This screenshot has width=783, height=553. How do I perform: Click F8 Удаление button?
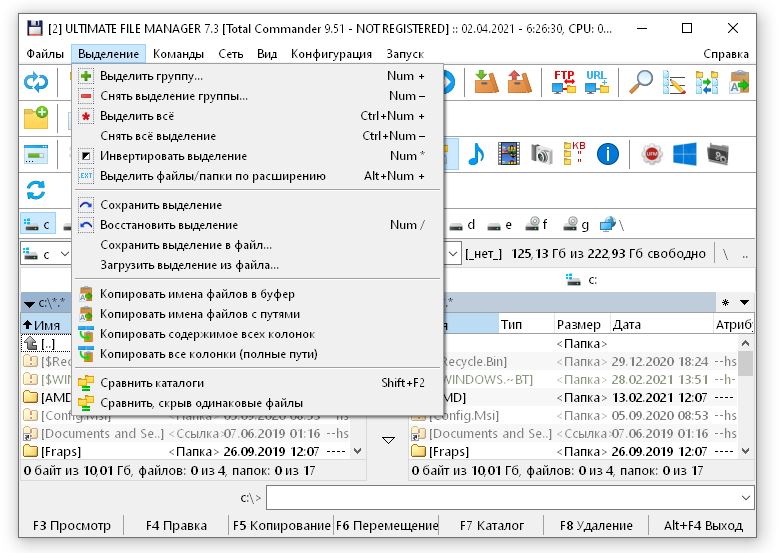point(596,526)
